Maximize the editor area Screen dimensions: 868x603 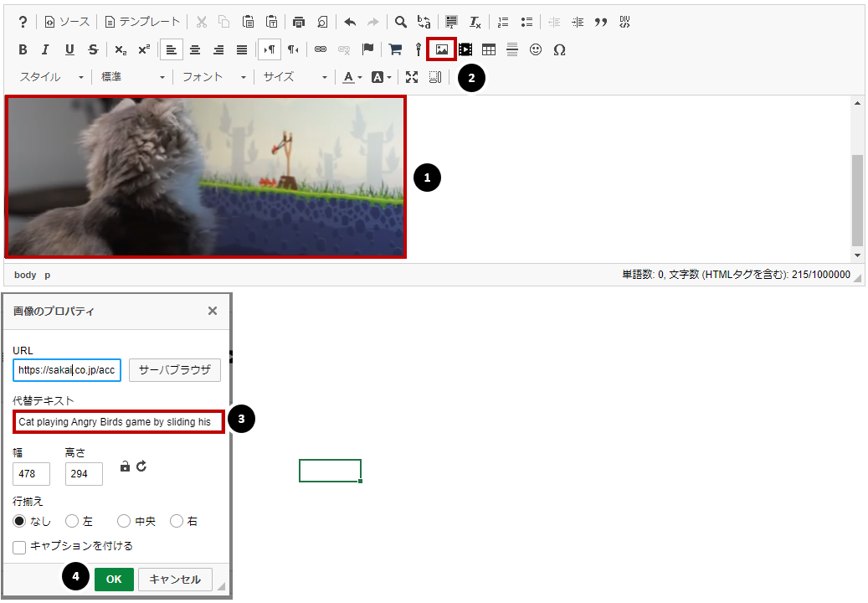(x=411, y=77)
